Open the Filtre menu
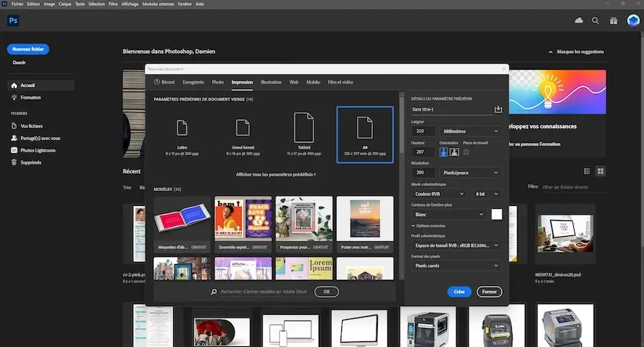Viewport: 644px width, 347px height. click(113, 4)
